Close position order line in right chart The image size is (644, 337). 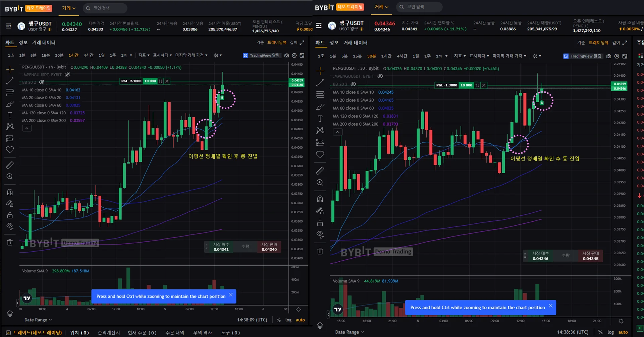[484, 85]
